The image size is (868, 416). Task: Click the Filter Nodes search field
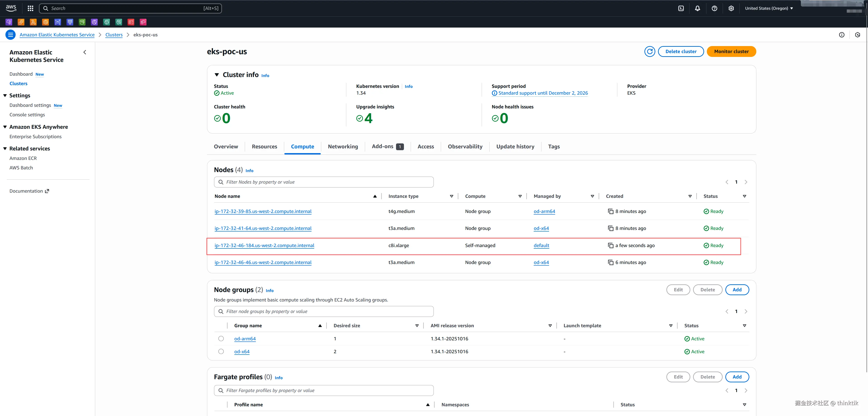pyautogui.click(x=323, y=182)
